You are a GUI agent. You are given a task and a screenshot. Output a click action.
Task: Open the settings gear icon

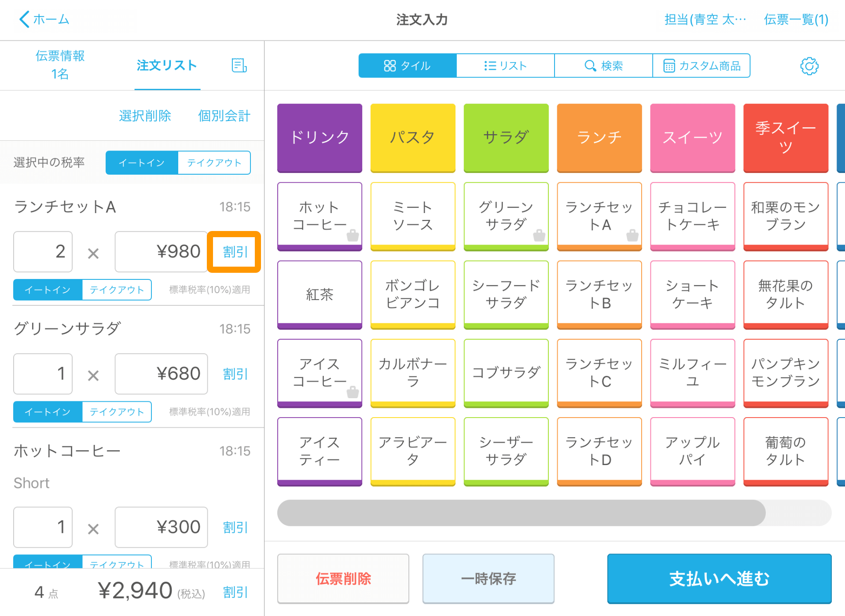[809, 66]
